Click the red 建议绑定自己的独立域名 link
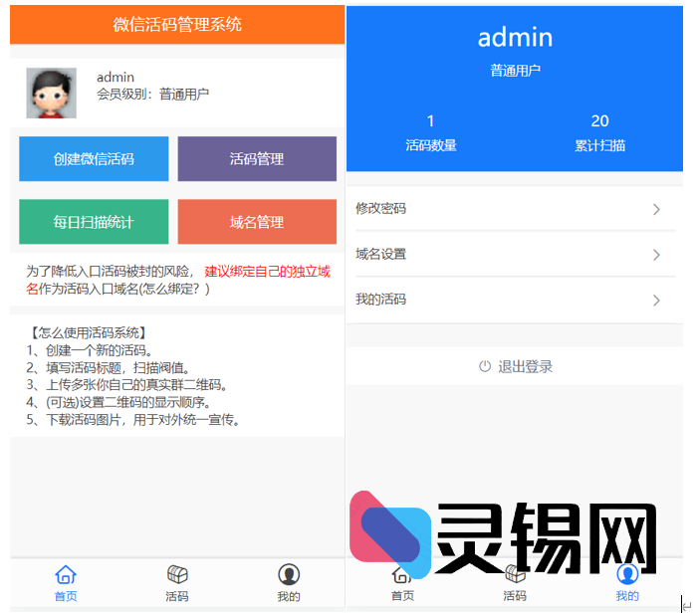 coord(267,271)
